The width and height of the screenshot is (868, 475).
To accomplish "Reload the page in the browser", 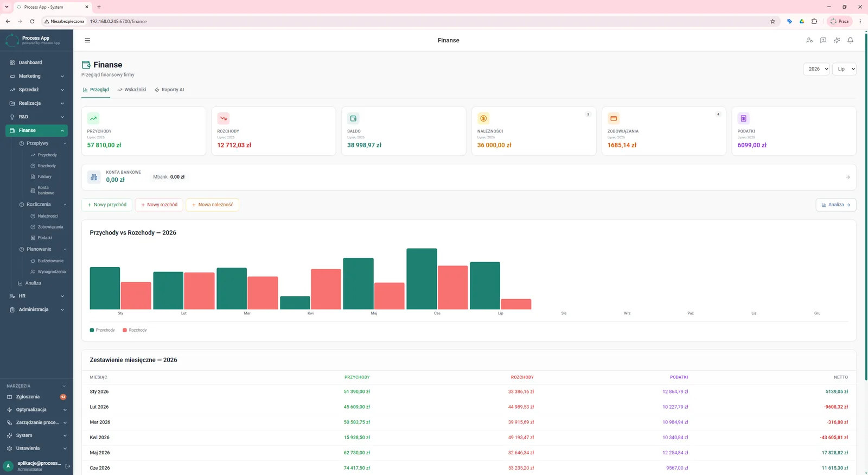I will 32,21.
